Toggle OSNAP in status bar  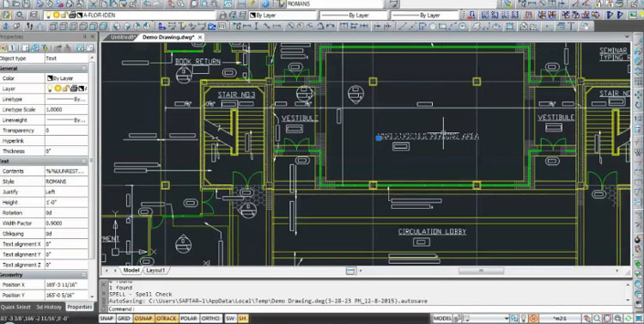143,318
